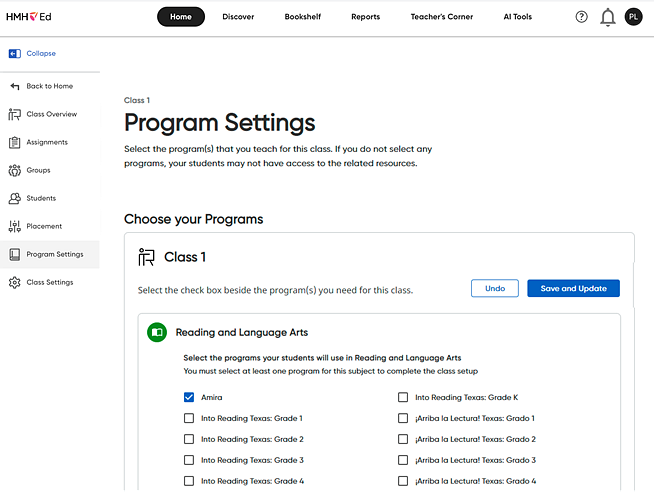Click the Program Settings page title
The width and height of the screenshot is (654, 493).
219,123
